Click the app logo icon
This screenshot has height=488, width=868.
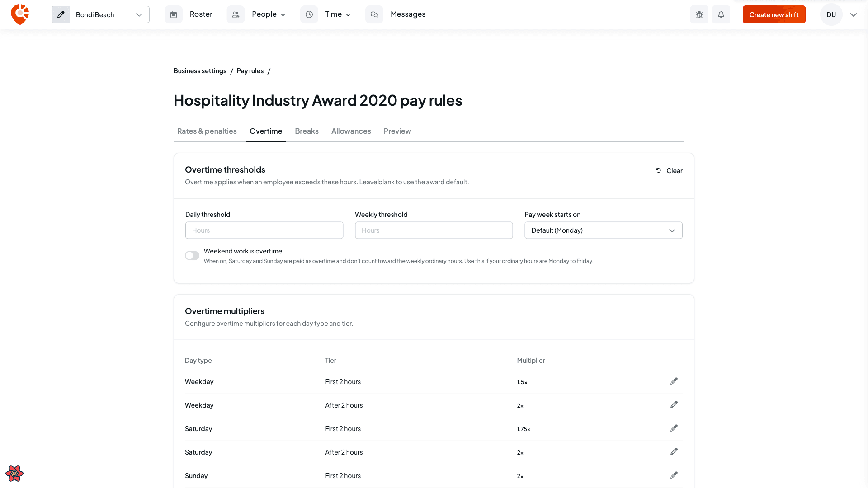point(20,14)
